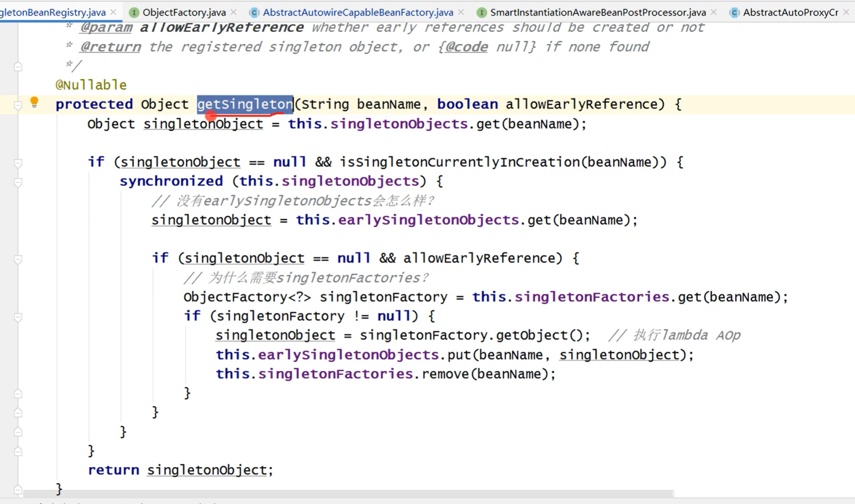This screenshot has height=504, width=855.
Task: Close the ObjectFactory.java tab
Action: click(232, 12)
